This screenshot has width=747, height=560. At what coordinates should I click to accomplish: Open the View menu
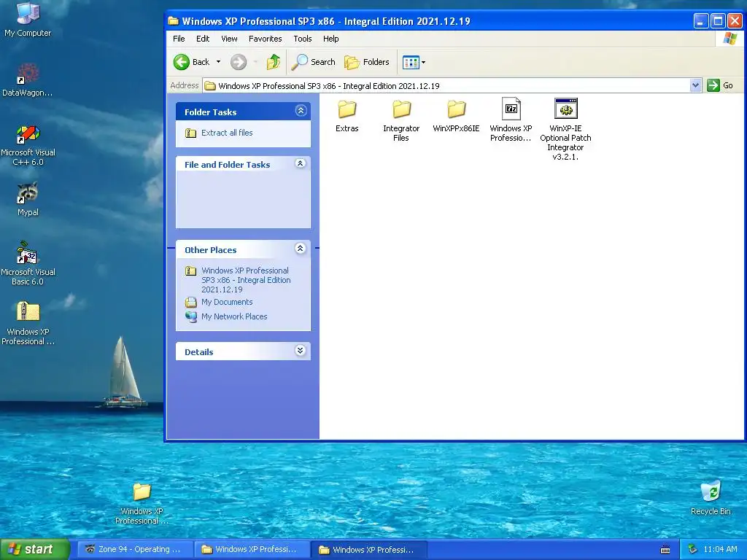point(229,39)
